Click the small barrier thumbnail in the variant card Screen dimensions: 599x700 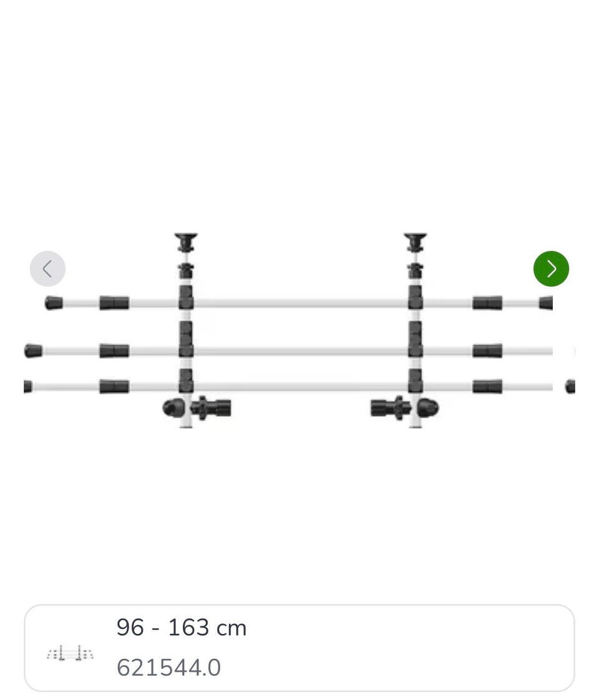[70, 653]
